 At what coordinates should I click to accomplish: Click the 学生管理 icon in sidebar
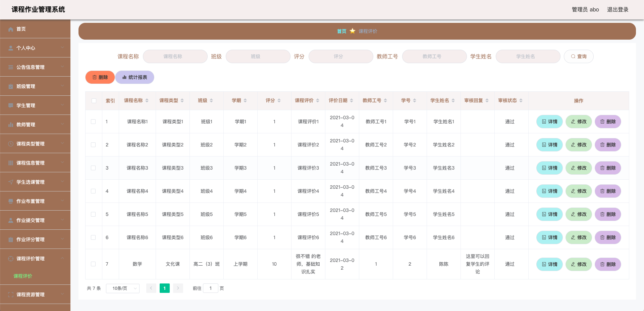11,106
